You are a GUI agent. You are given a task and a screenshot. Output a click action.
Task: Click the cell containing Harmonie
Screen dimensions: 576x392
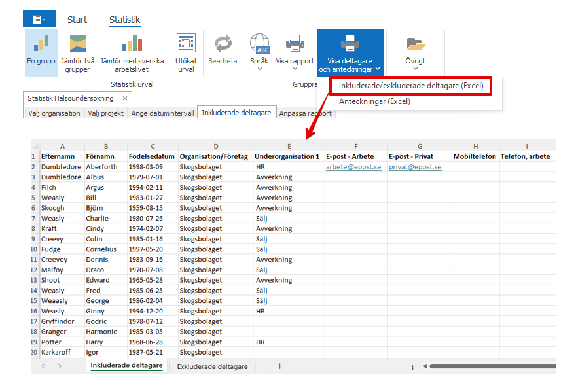[106, 331]
